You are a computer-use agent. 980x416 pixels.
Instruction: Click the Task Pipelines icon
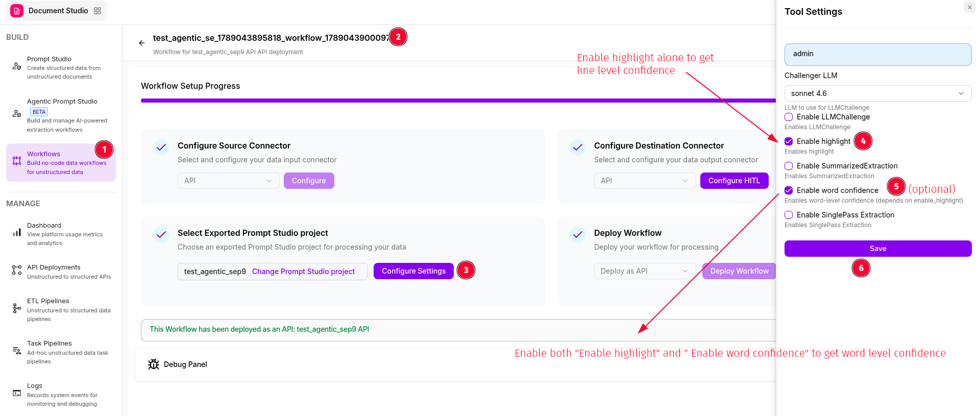[x=17, y=351]
